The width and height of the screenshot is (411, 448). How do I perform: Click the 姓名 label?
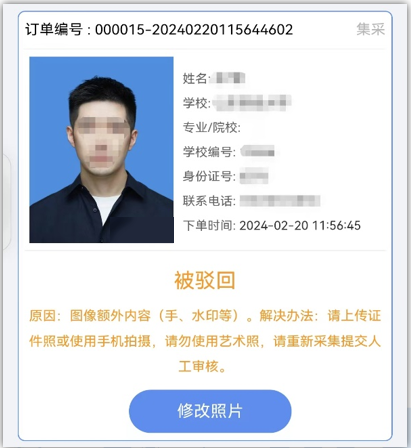pyautogui.click(x=195, y=78)
